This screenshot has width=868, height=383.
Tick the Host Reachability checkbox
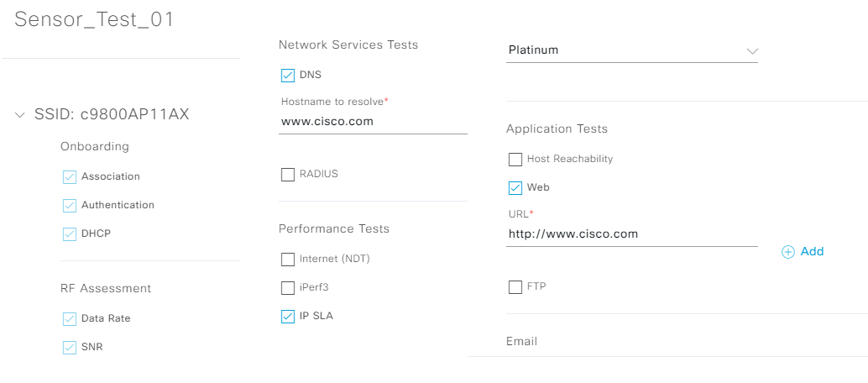coord(515,160)
